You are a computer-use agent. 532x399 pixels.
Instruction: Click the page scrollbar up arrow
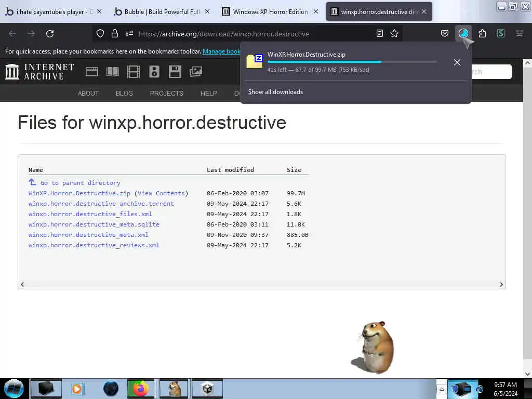527,63
